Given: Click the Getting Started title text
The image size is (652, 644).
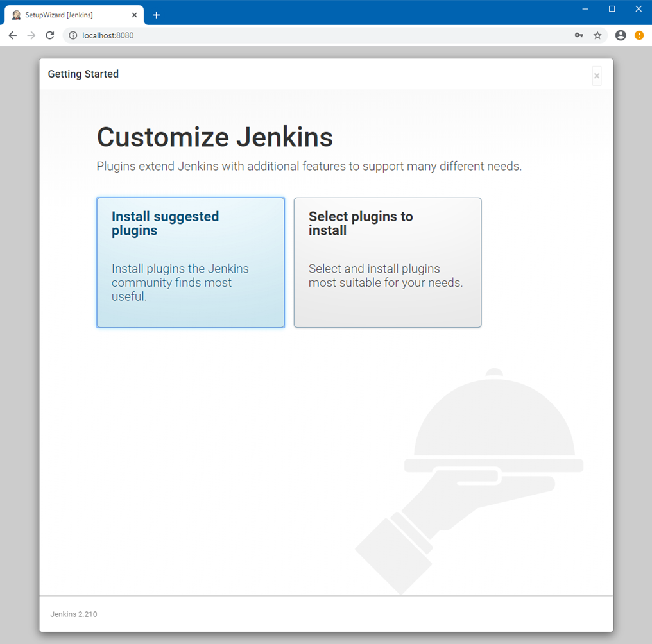Looking at the screenshot, I should 83,74.
